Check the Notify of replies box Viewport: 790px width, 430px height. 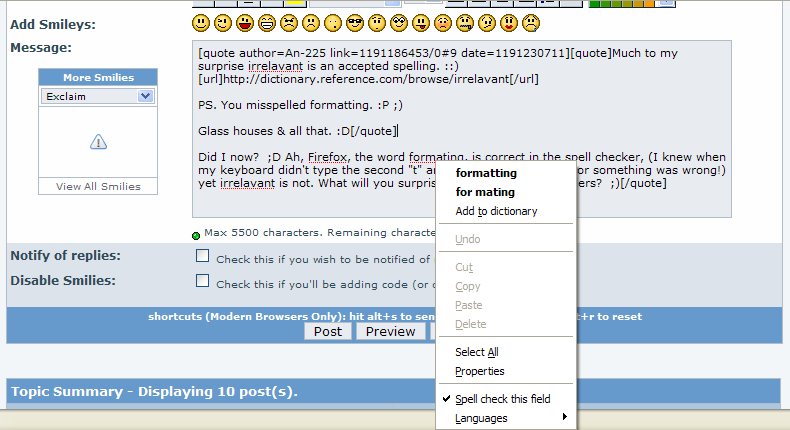pyautogui.click(x=203, y=256)
